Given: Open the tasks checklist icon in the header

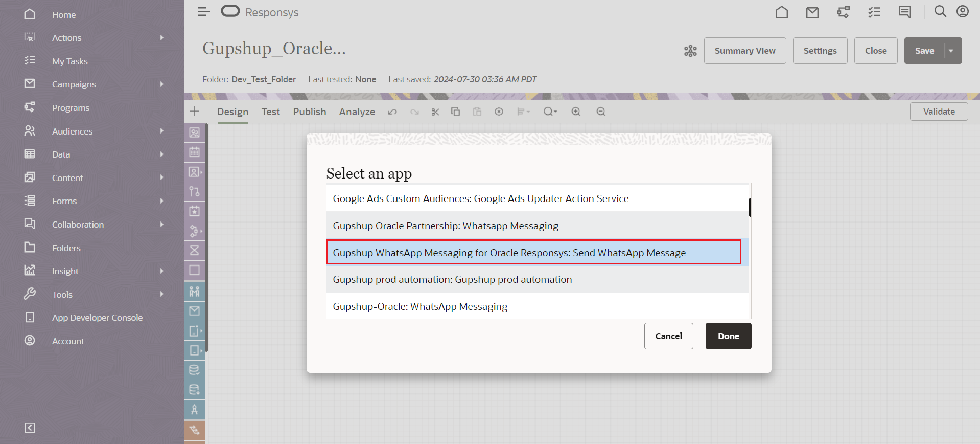Looking at the screenshot, I should pyautogui.click(x=874, y=12).
